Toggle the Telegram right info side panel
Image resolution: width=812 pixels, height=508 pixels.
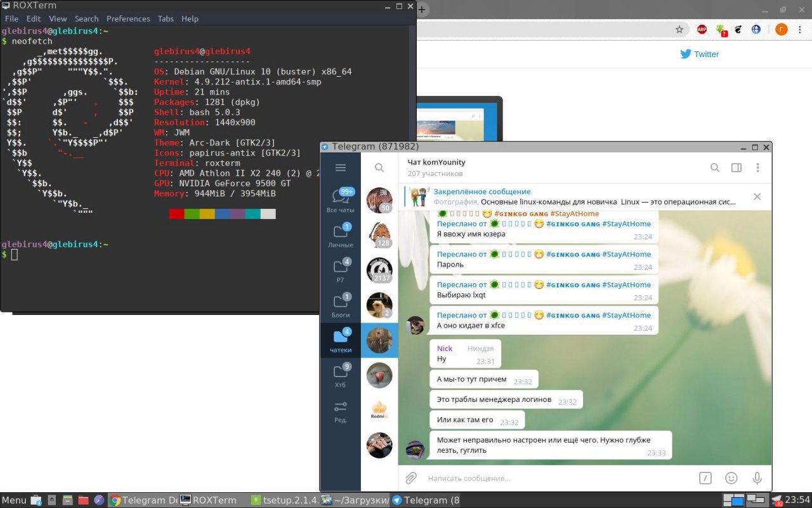(737, 168)
